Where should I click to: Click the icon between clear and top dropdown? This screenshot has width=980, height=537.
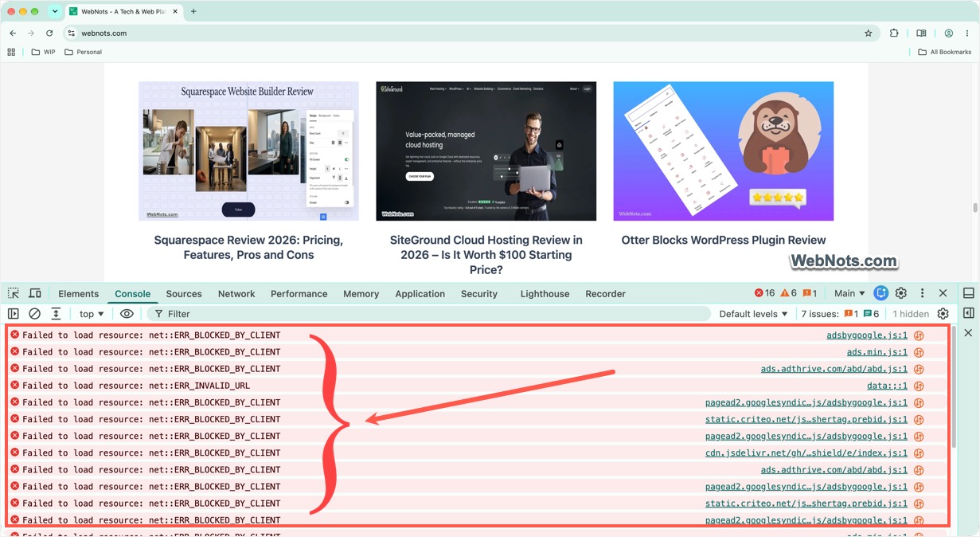[x=56, y=314]
